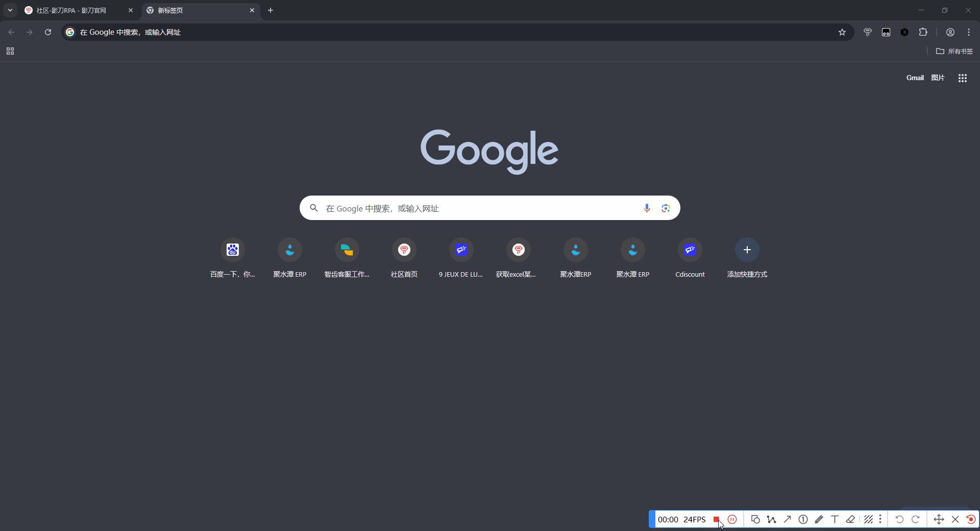Open the 所有书签 bookmarks folder

pyautogui.click(x=954, y=51)
